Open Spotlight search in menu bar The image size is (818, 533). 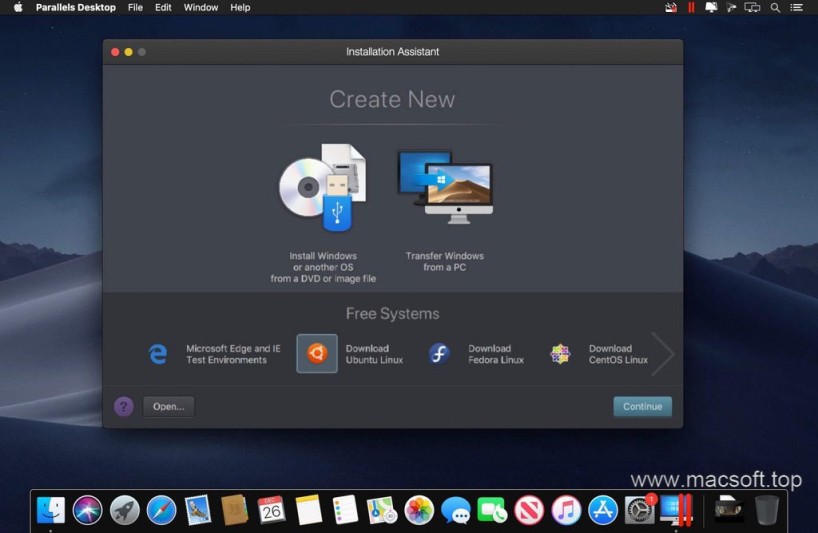tap(774, 7)
